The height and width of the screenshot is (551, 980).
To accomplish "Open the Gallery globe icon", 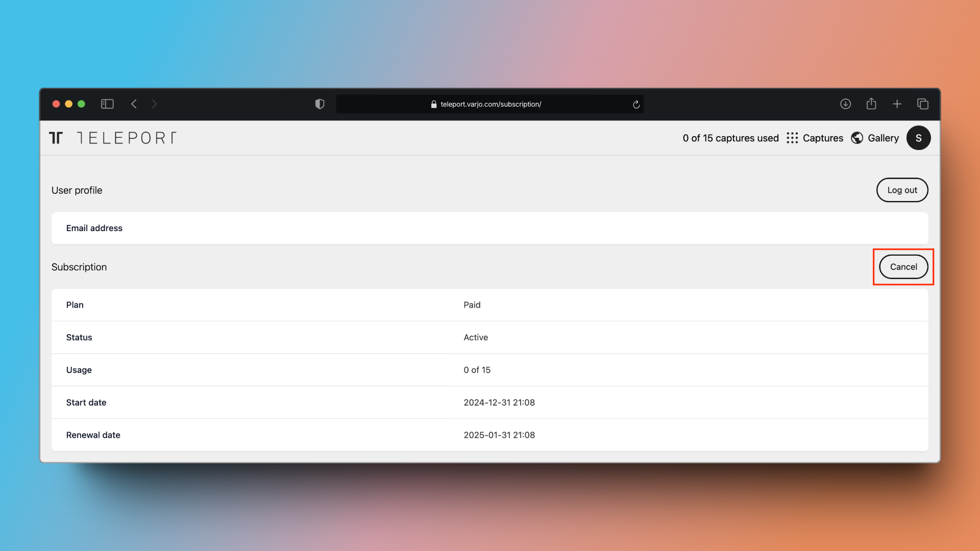I will click(857, 138).
